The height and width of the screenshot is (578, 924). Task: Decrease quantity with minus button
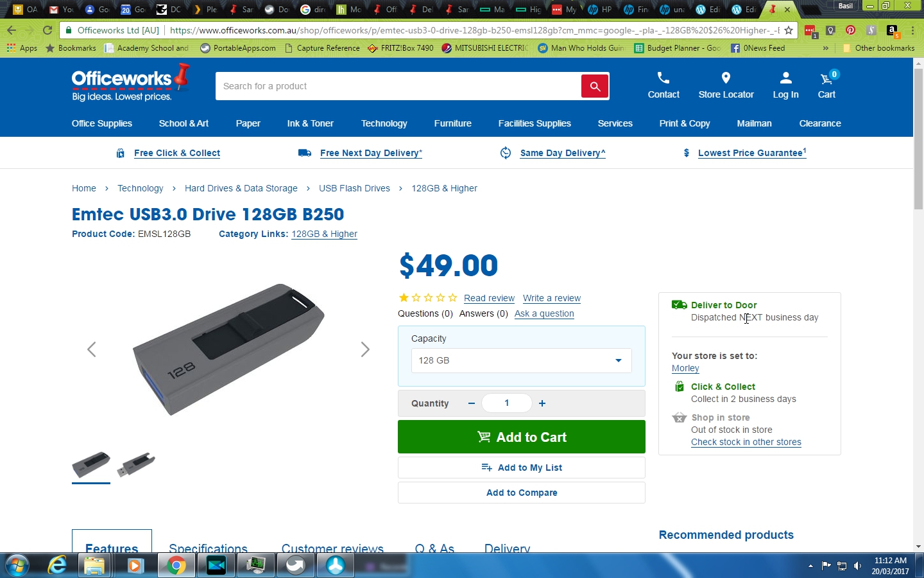pyautogui.click(x=472, y=403)
